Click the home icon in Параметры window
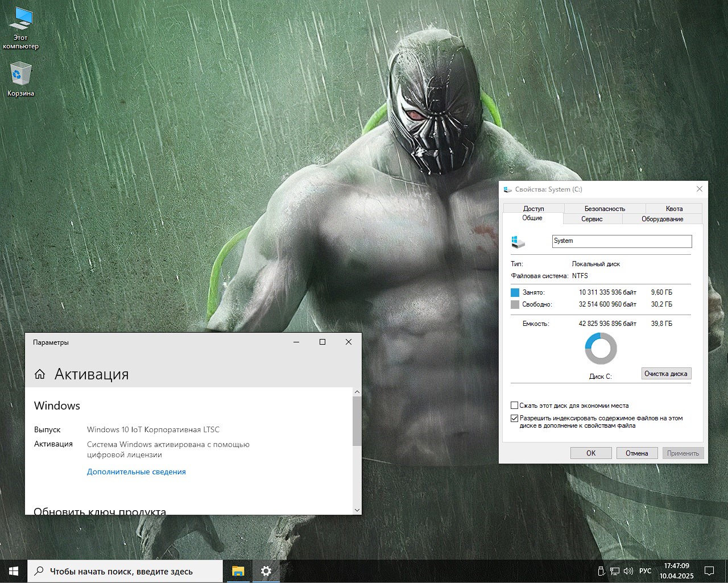This screenshot has height=583, width=728. click(40, 374)
